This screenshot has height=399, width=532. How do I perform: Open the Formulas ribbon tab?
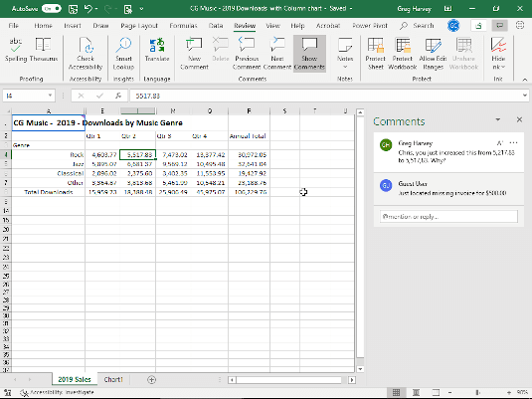point(183,26)
